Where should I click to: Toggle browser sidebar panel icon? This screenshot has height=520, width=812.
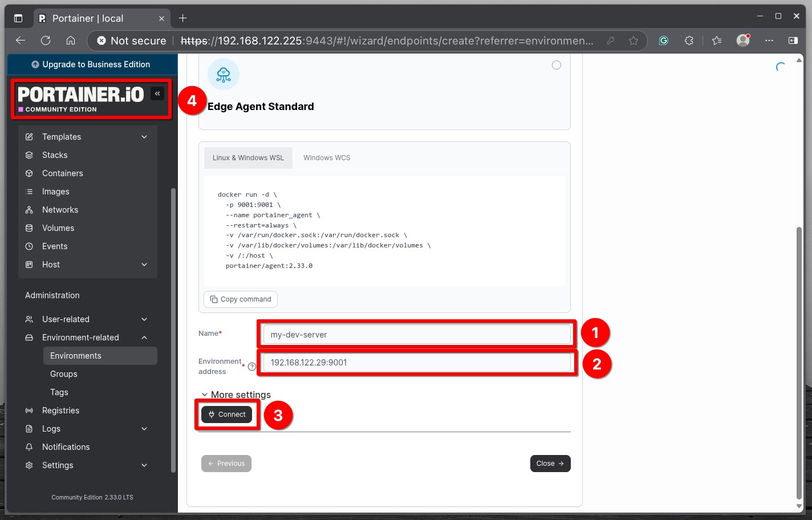793,40
